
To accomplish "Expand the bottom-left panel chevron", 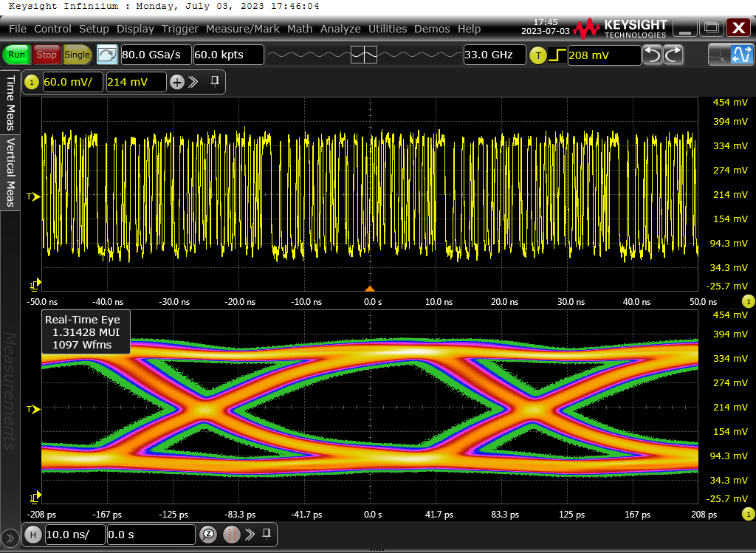I will coord(10,538).
